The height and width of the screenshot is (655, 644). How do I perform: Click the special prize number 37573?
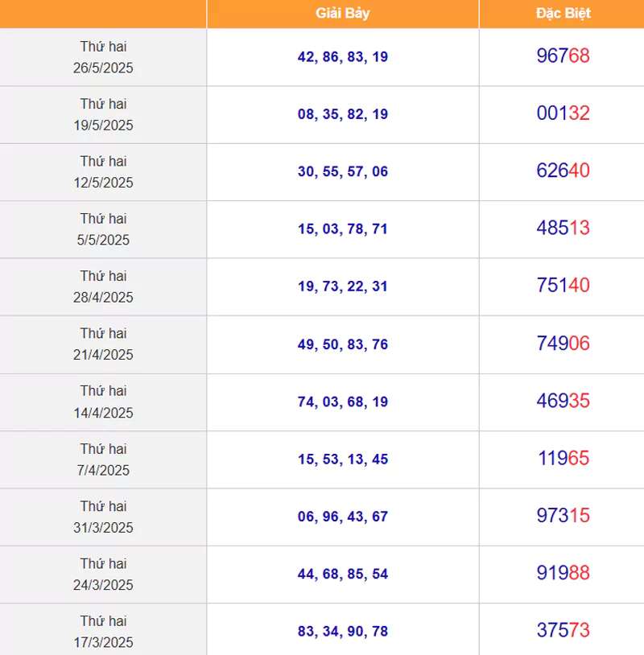tap(563, 631)
